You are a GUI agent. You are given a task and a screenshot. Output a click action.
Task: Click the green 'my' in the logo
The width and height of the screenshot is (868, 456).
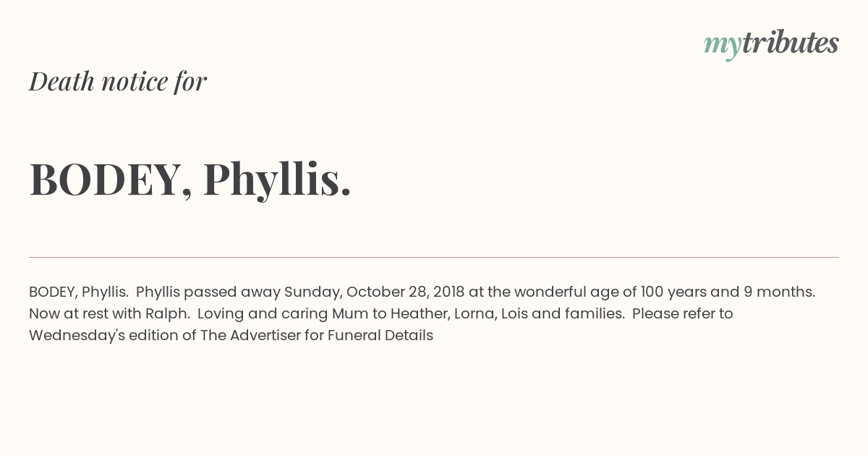click(722, 46)
